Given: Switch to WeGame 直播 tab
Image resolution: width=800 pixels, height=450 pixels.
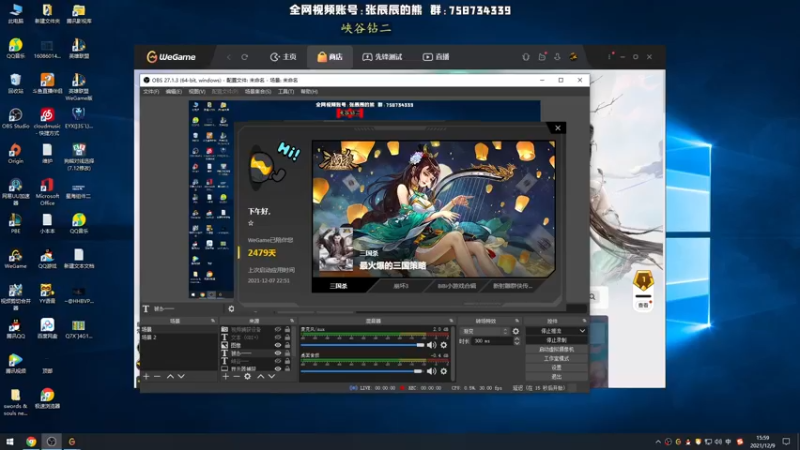Looking at the screenshot, I should click(x=436, y=57).
